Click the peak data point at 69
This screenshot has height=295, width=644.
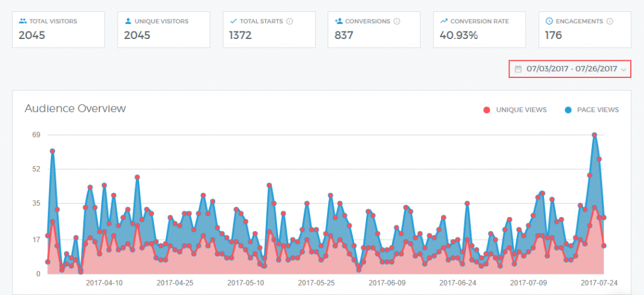(x=594, y=135)
